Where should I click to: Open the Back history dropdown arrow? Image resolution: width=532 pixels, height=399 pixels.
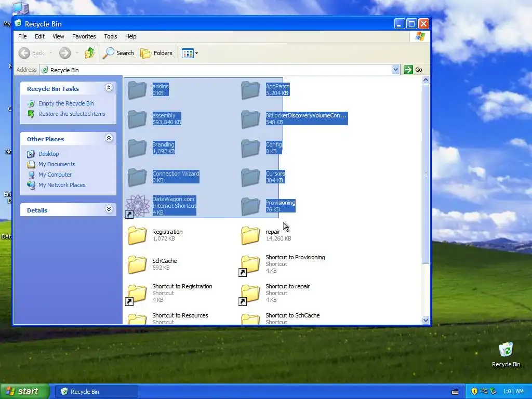pyautogui.click(x=51, y=53)
